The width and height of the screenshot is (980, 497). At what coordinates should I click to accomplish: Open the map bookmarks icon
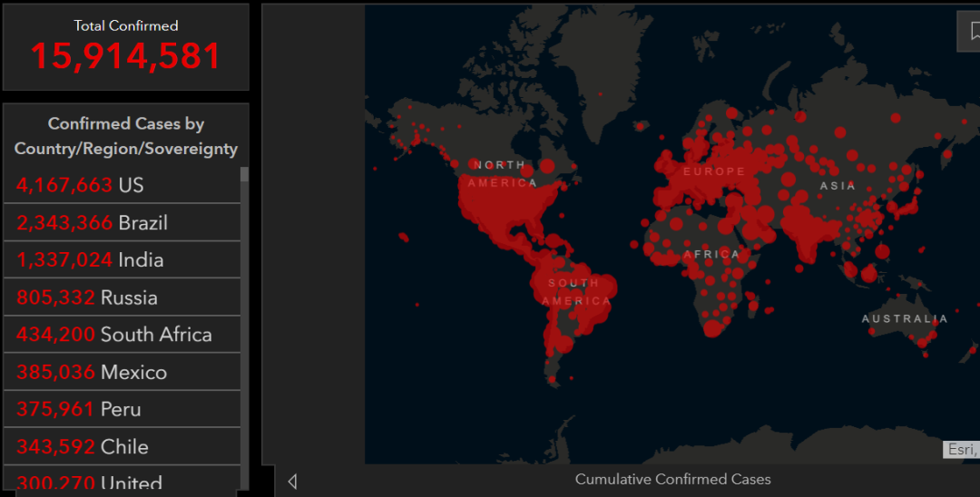click(x=971, y=32)
